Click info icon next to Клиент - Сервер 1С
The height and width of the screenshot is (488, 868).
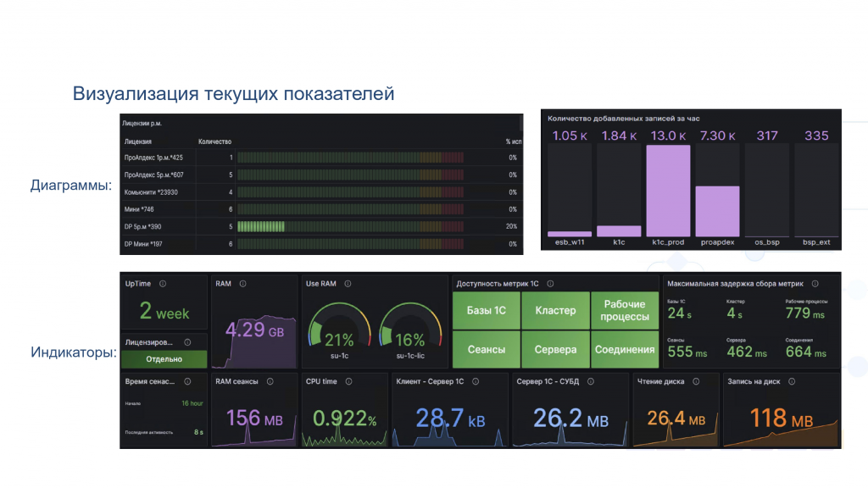[476, 382]
